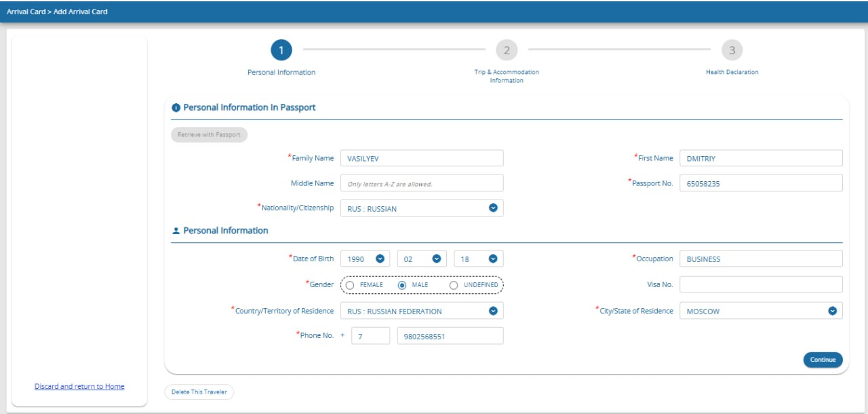Click step 2 Trip & Accommodation circle
This screenshot has width=868, height=414.
pyautogui.click(x=506, y=50)
